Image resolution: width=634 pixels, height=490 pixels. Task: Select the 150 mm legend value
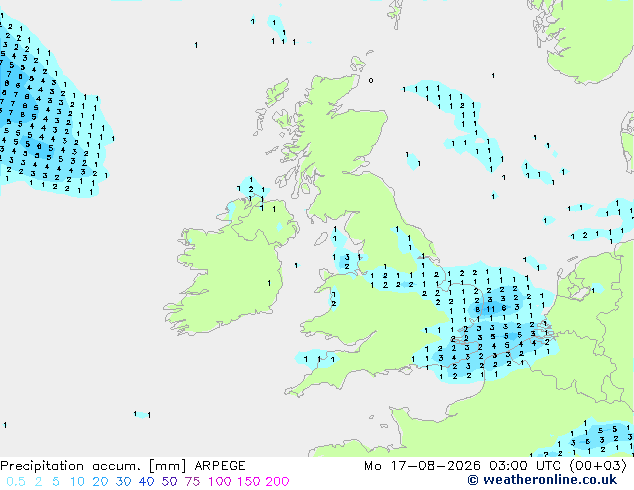pyautogui.click(x=249, y=482)
